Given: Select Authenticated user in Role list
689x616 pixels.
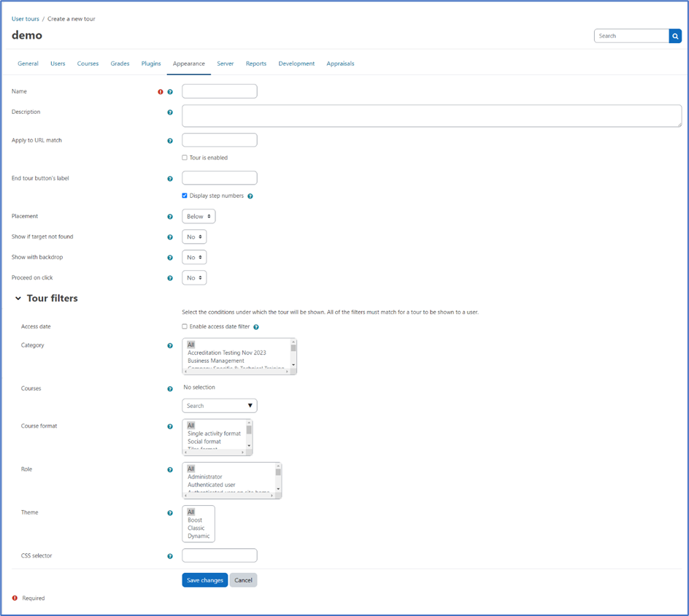Looking at the screenshot, I should [x=212, y=485].
